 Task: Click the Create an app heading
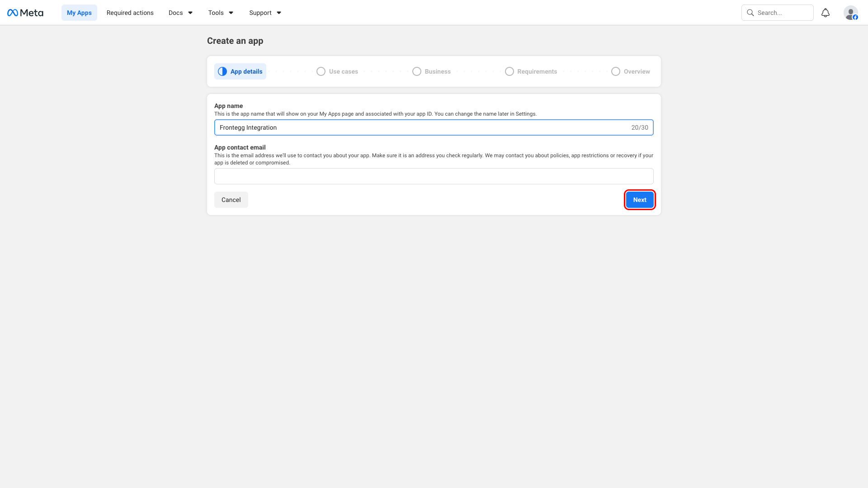point(235,41)
